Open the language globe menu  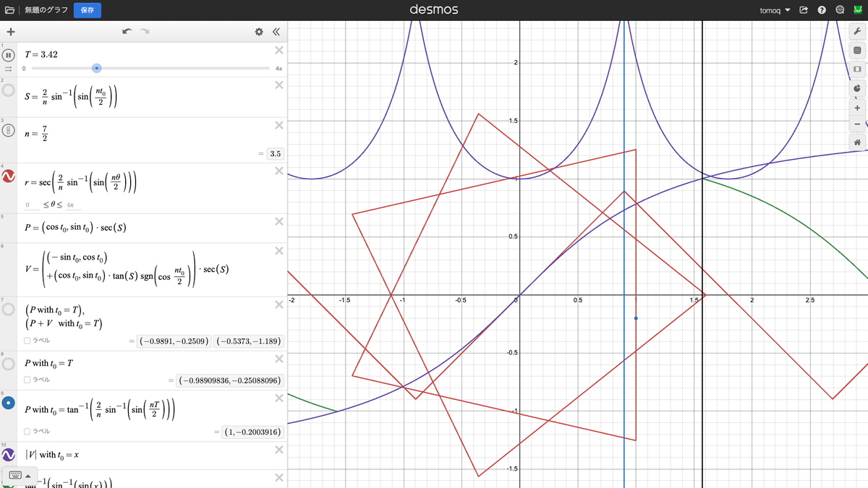[x=839, y=10]
